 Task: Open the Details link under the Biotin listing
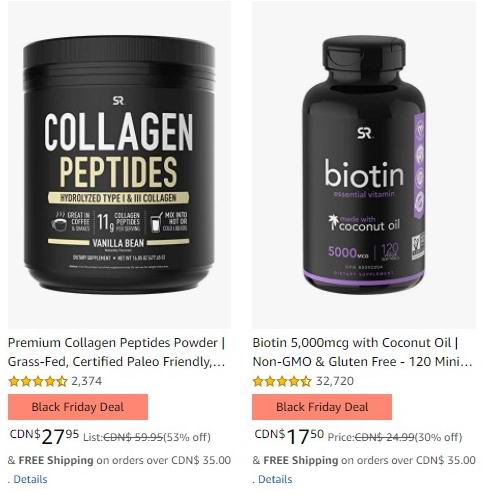coord(275,479)
